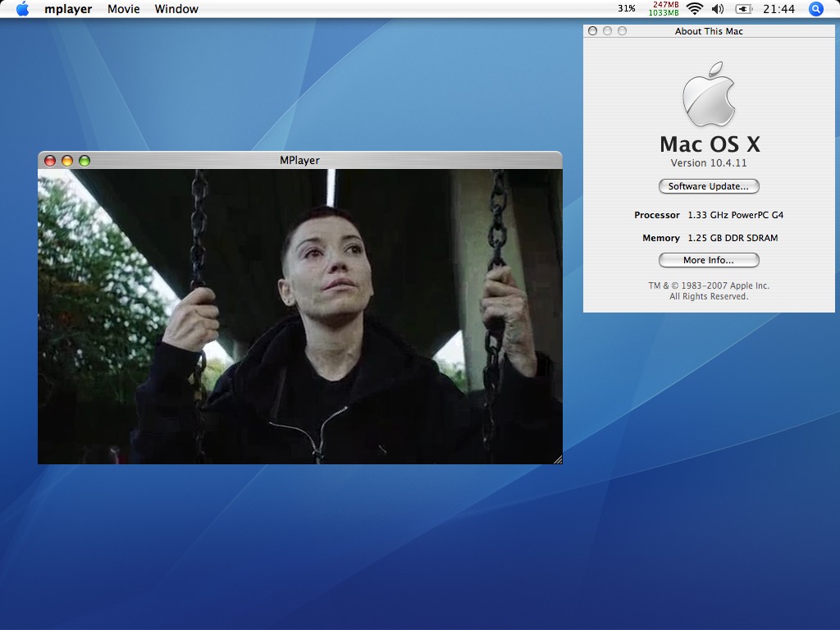Image resolution: width=840 pixels, height=630 pixels.
Task: Open the volume control in menu bar
Action: (x=718, y=9)
